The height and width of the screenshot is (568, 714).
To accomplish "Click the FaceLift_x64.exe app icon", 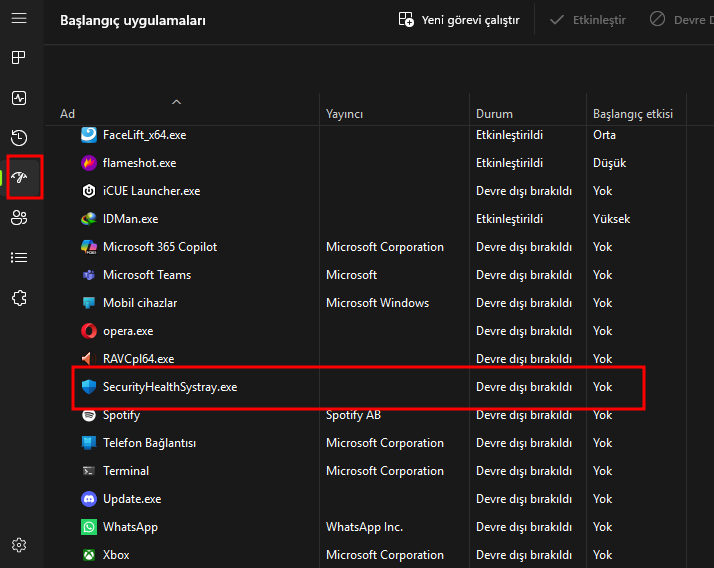I will pyautogui.click(x=89, y=135).
